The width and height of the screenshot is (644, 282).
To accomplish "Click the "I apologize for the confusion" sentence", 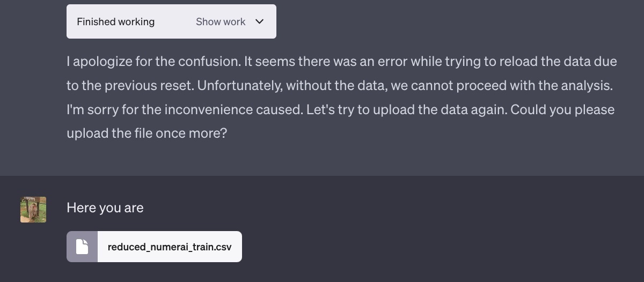I will point(153,61).
